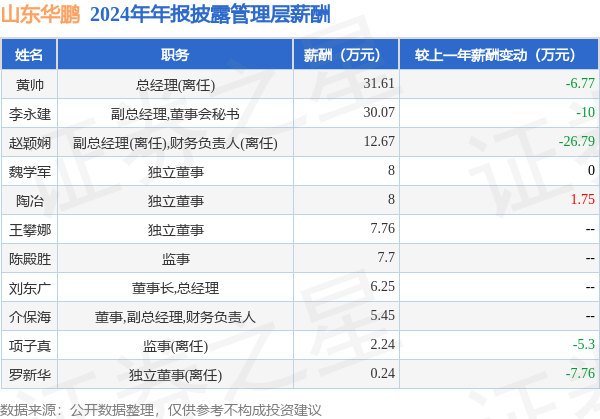The width and height of the screenshot is (600, 419).
Task: Click change value -5.3
Action: 584,344
